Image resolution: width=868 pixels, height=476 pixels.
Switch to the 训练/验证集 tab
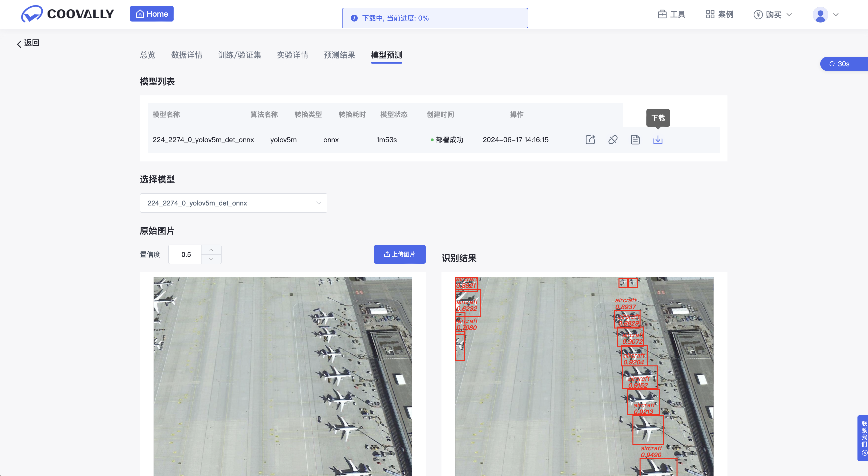pos(239,55)
